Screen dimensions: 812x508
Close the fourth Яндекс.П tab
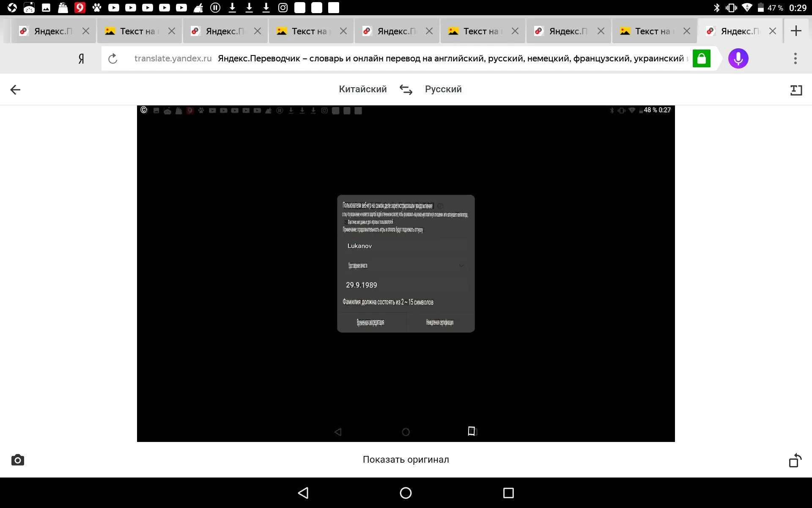[601, 31]
